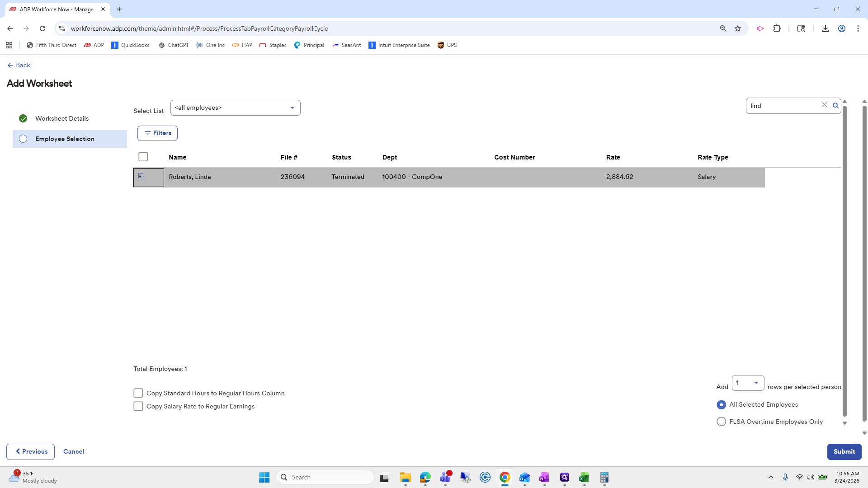
Task: Toggle checkbox for Roberts, Linda row
Action: click(141, 176)
